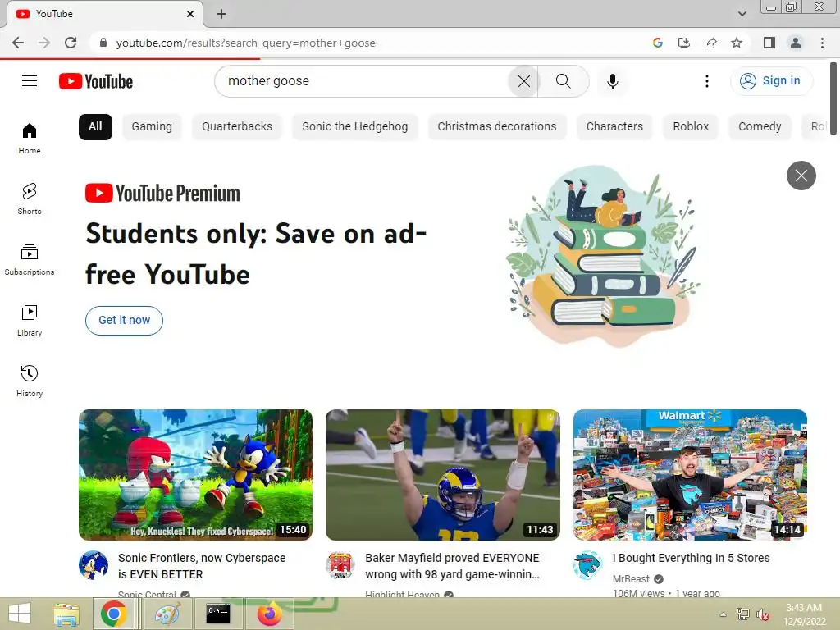Share this page from address bar

[x=710, y=43]
